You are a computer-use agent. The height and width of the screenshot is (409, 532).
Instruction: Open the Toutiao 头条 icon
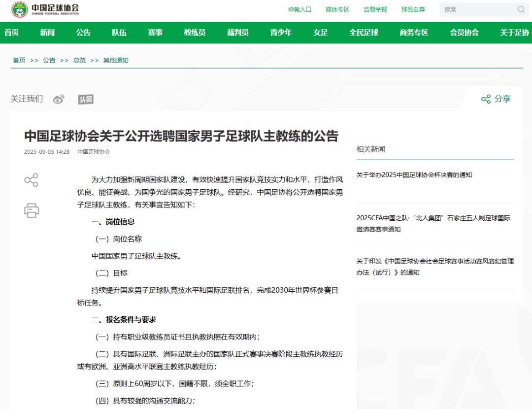(85, 99)
